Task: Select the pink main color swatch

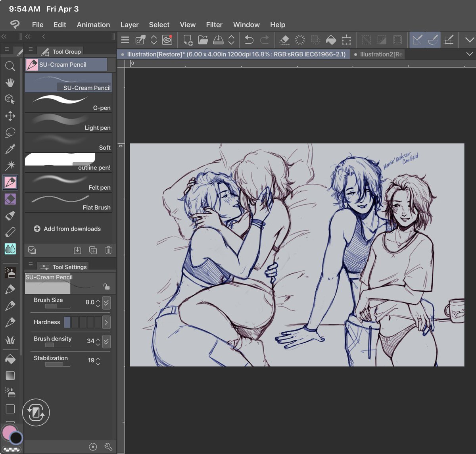Action: click(x=8, y=433)
